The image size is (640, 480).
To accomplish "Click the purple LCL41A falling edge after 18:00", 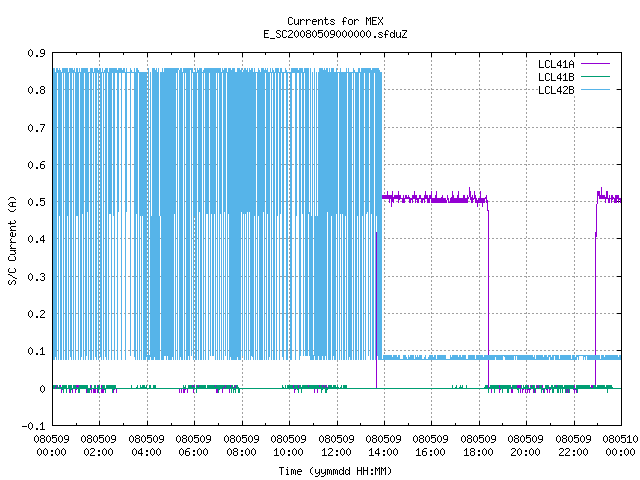I will tap(489, 298).
